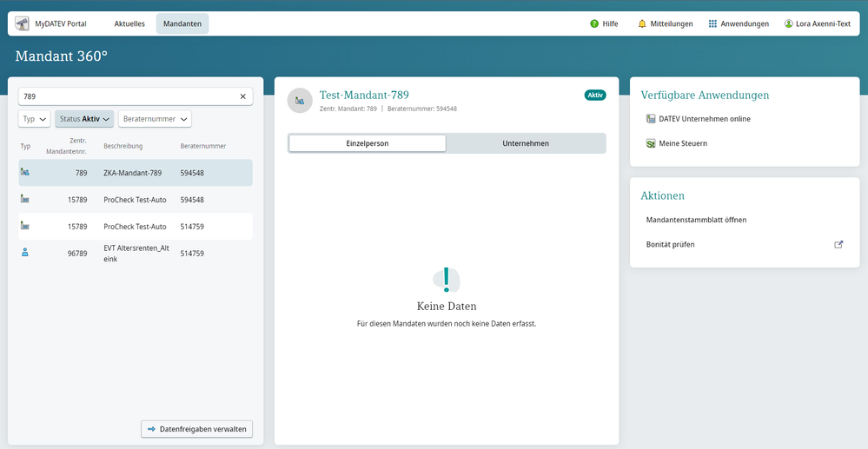
Task: Go to the Aktuelles tab
Action: point(129,23)
